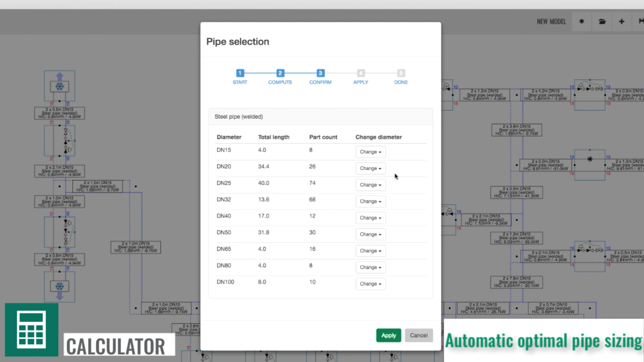This screenshot has width=644, height=362.
Task: Open Change dropdown for DN100
Action: pos(370,284)
